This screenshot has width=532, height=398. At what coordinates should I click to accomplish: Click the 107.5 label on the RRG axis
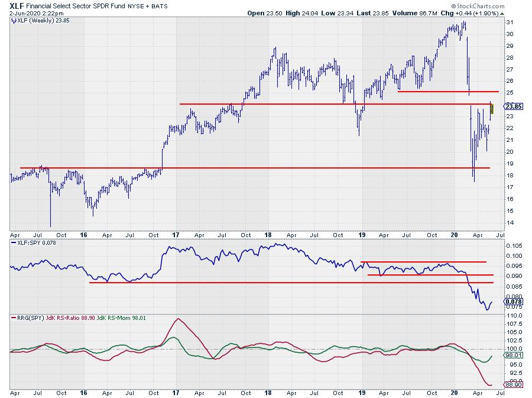click(x=514, y=323)
